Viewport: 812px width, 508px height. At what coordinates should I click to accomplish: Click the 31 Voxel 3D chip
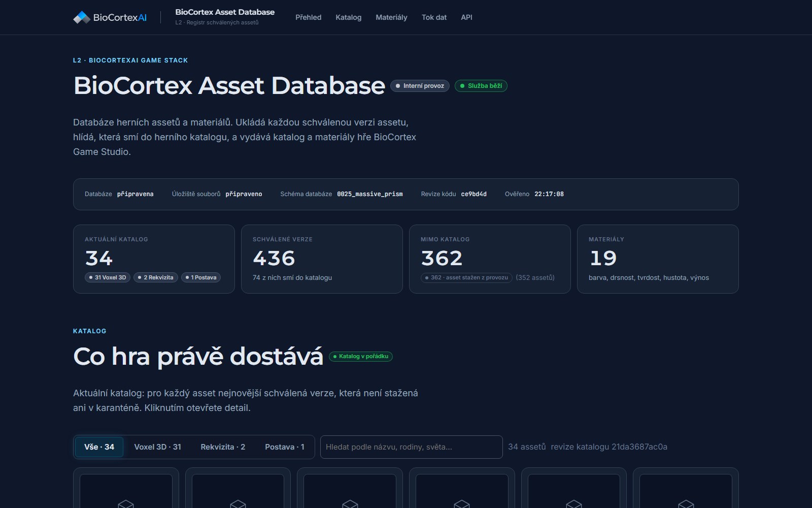click(x=108, y=277)
